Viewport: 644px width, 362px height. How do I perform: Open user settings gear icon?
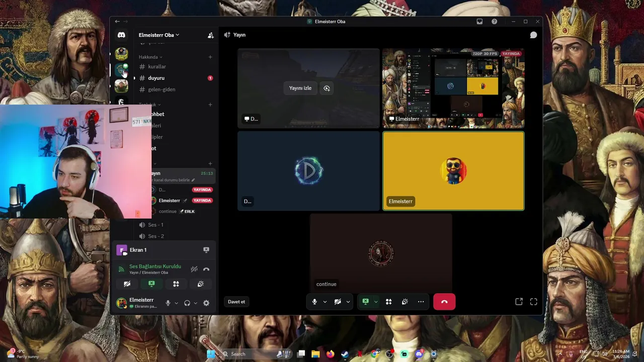[x=206, y=303]
